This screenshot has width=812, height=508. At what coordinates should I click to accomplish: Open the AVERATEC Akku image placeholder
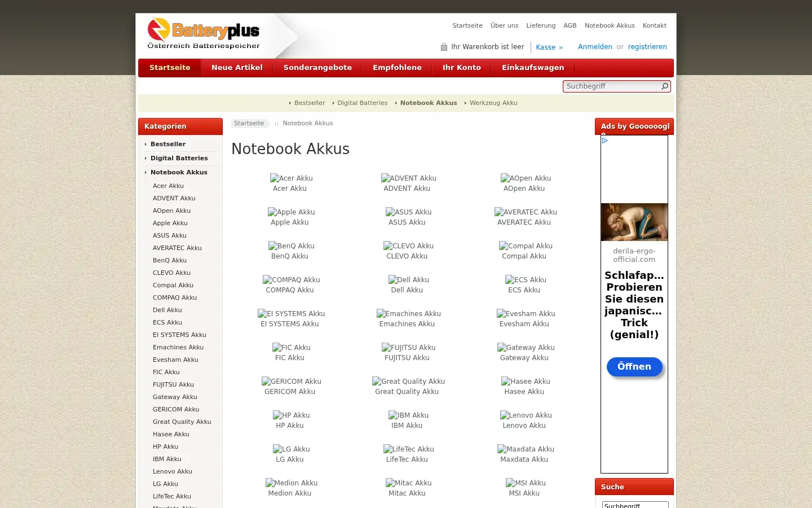[x=526, y=212]
